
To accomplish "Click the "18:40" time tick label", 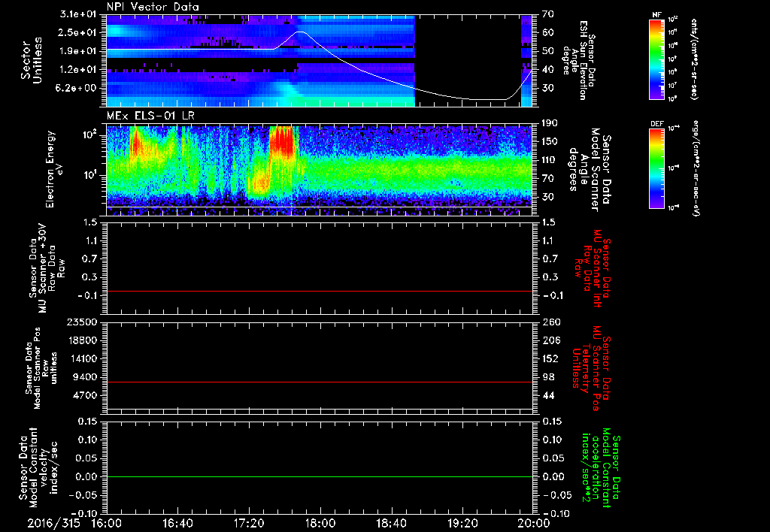I will pos(391,523).
